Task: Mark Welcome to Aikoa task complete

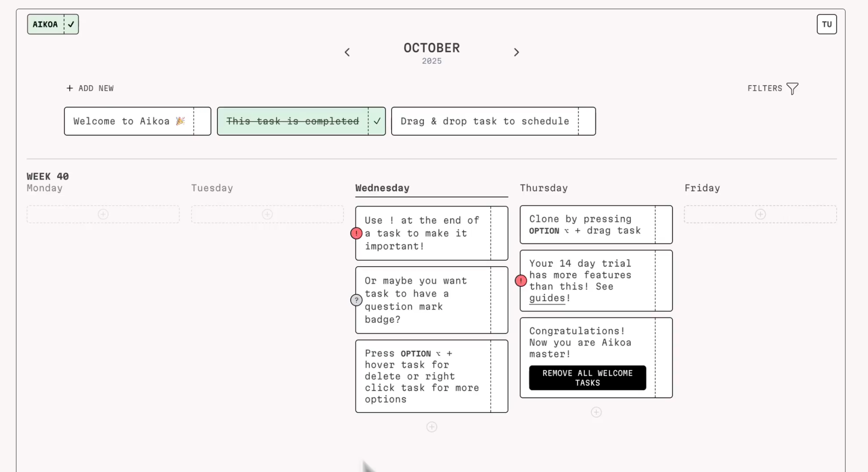Action: (x=202, y=121)
